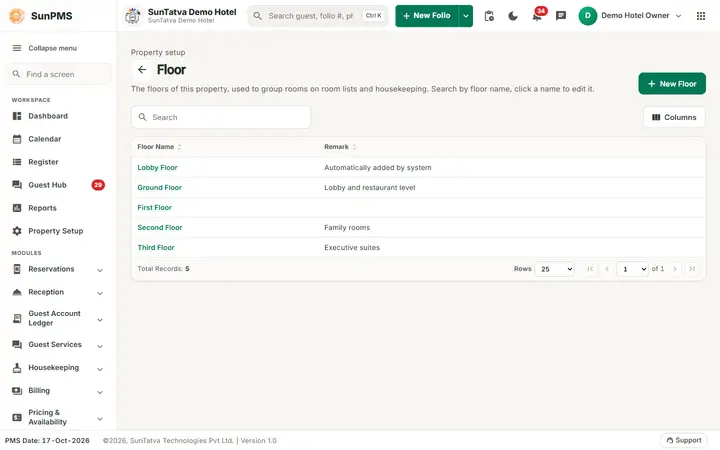Click the Guest Hub 29 badge
The image size is (720, 450).
(x=98, y=185)
